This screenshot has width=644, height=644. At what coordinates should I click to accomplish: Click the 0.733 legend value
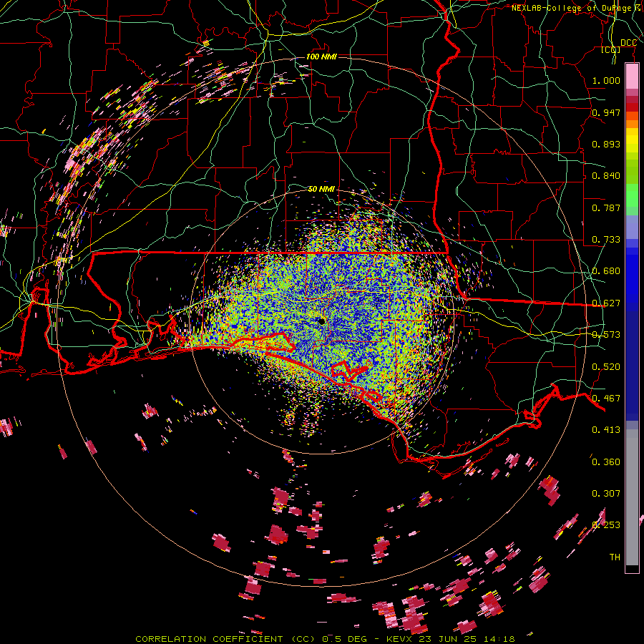(x=606, y=240)
